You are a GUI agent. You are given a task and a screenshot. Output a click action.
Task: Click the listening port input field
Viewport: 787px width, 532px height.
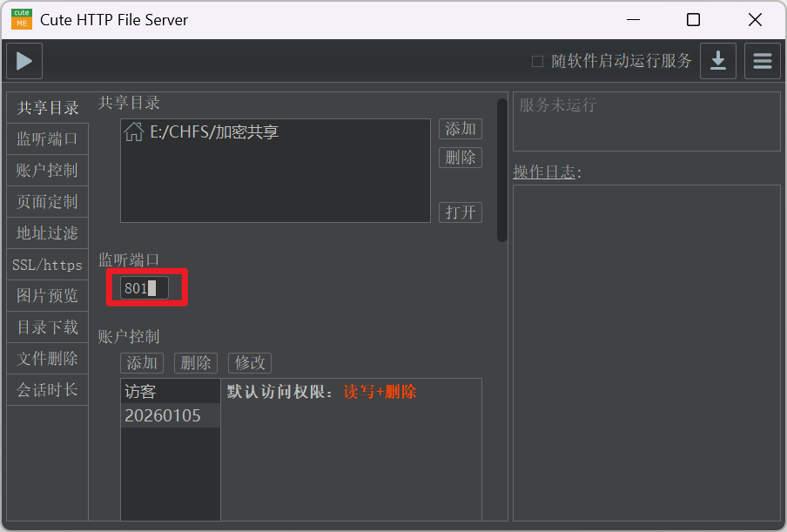tap(144, 288)
